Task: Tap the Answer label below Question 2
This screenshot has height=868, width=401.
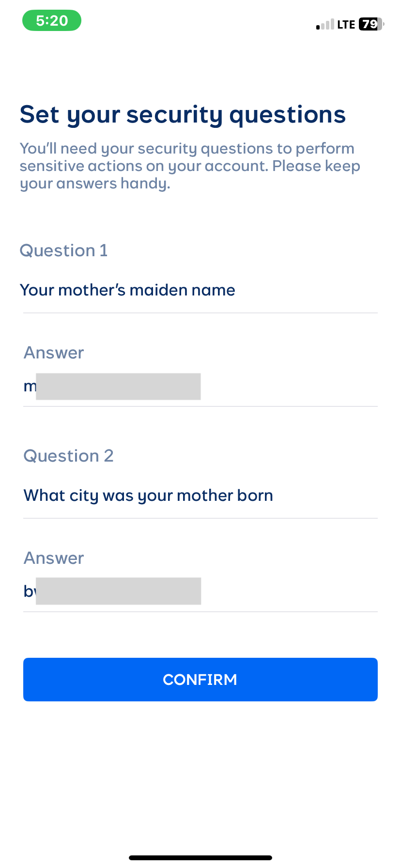Action: 54,558
